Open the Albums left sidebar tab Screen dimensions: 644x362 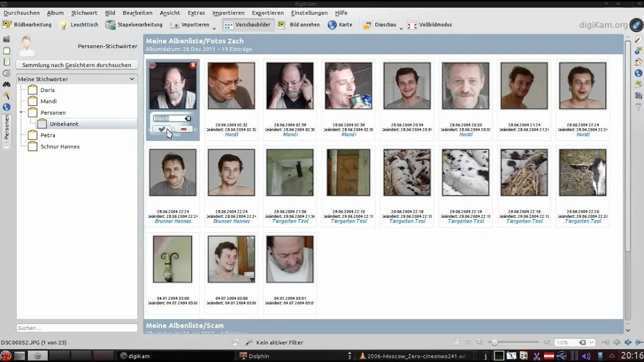pyautogui.click(x=7, y=39)
